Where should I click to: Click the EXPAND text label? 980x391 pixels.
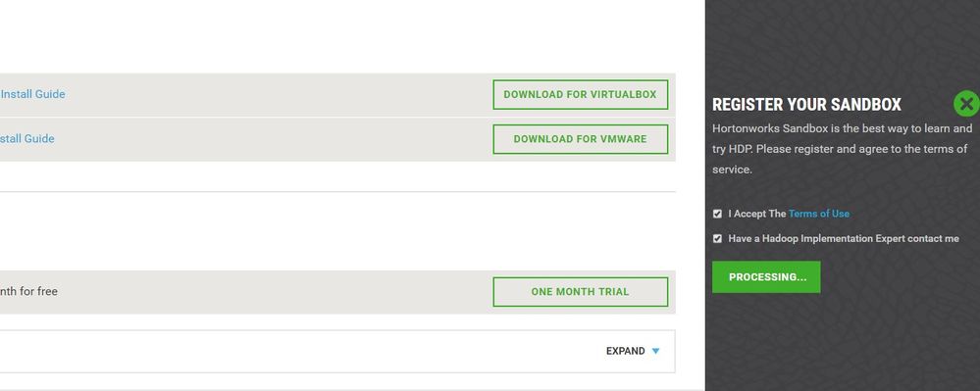[x=625, y=351]
